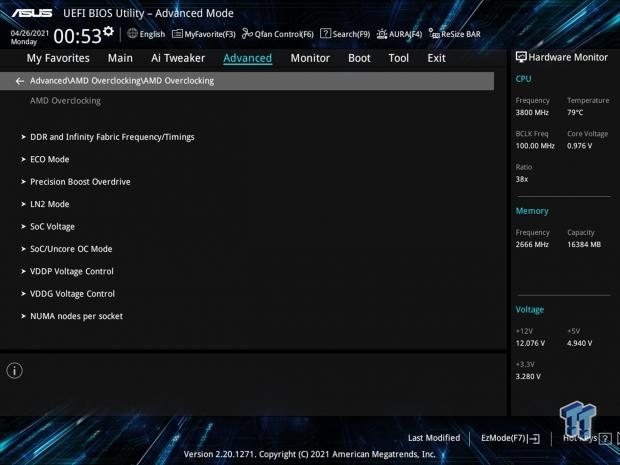Click the Hardware Monitor display icon
The height and width of the screenshot is (465, 620).
[x=521, y=57]
